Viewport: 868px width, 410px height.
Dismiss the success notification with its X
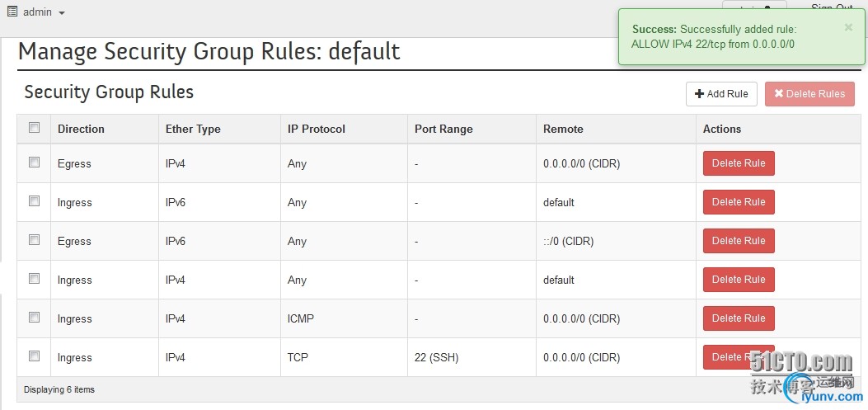(848, 27)
